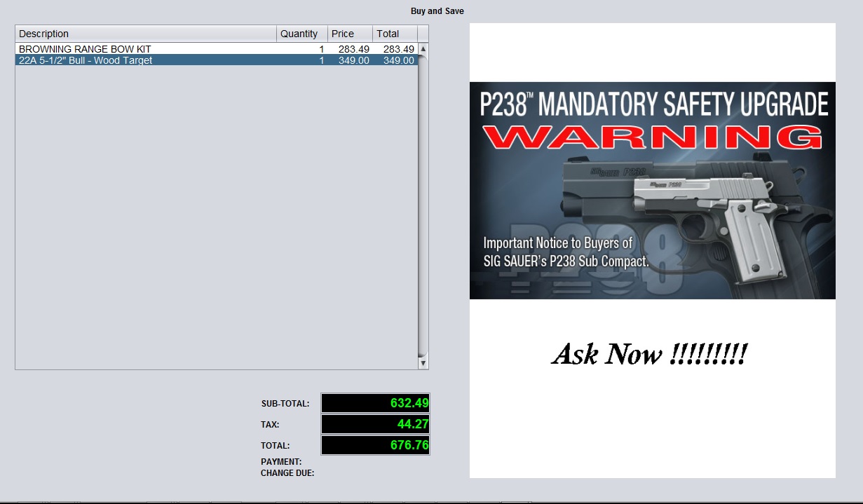Click the Price column header
This screenshot has height=504, width=863.
tap(350, 34)
